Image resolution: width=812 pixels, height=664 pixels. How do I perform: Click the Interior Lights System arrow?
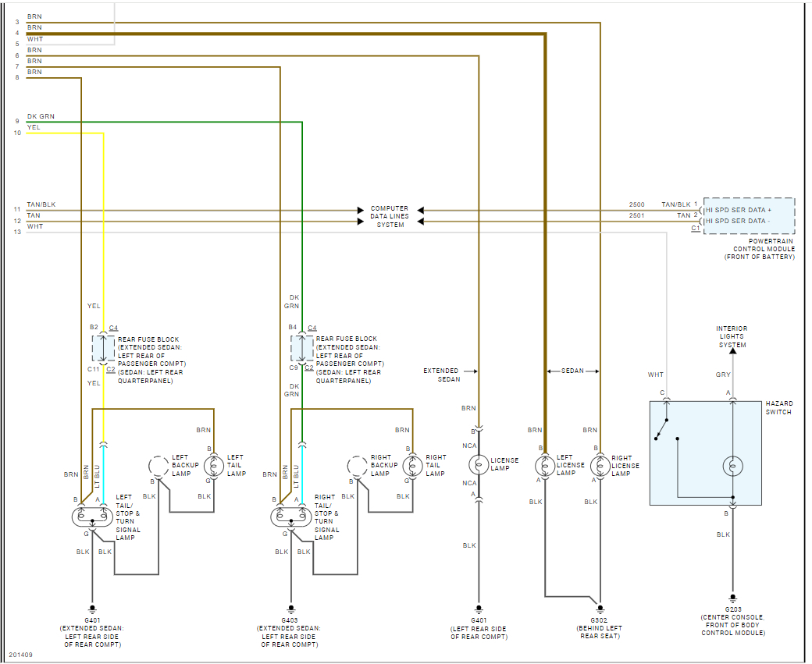click(733, 351)
